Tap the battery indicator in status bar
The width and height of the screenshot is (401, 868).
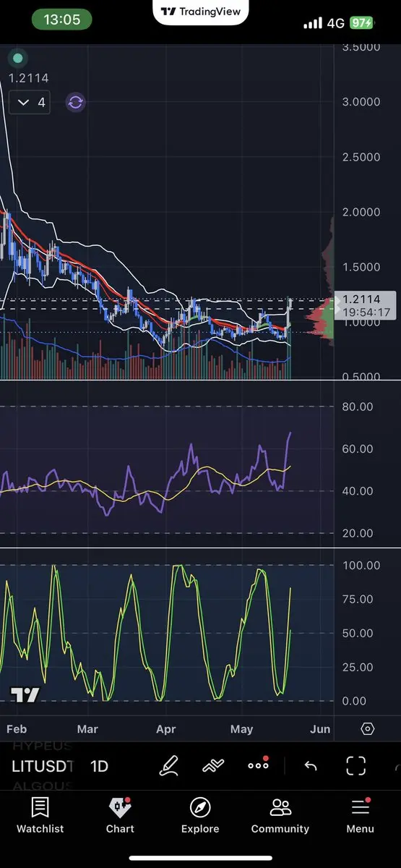point(361,22)
